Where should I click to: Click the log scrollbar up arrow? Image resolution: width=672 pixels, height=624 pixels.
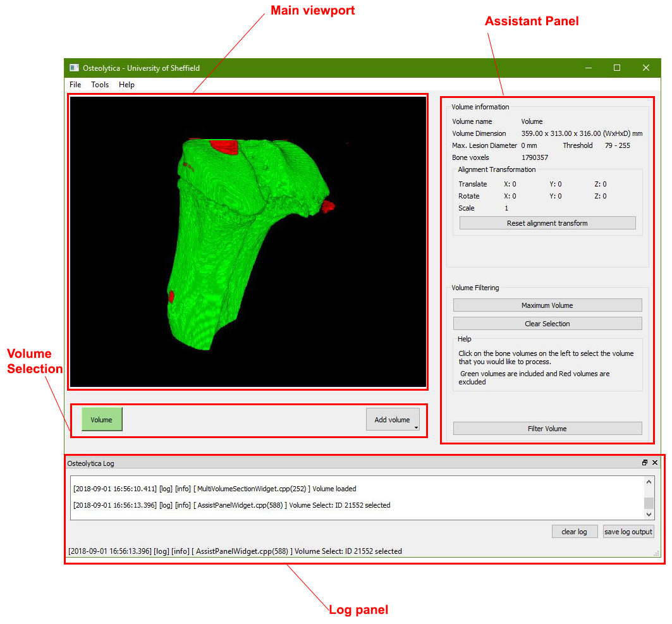[649, 482]
